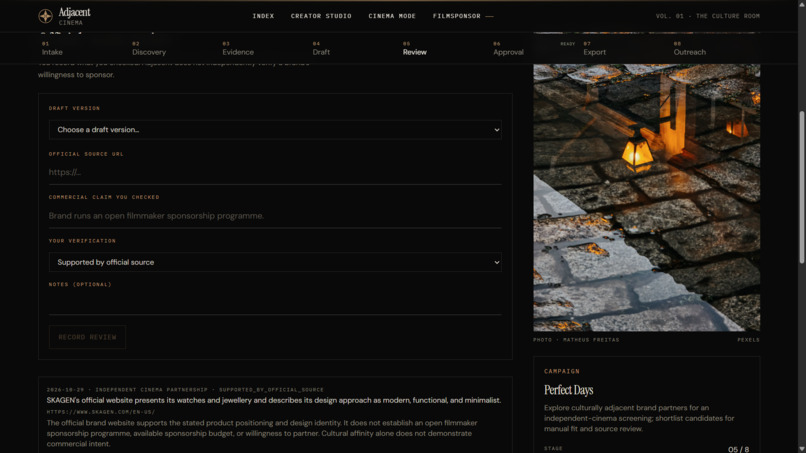The image size is (806, 453).
Task: Click the DRAFT VERSION field label
Action: (75, 108)
